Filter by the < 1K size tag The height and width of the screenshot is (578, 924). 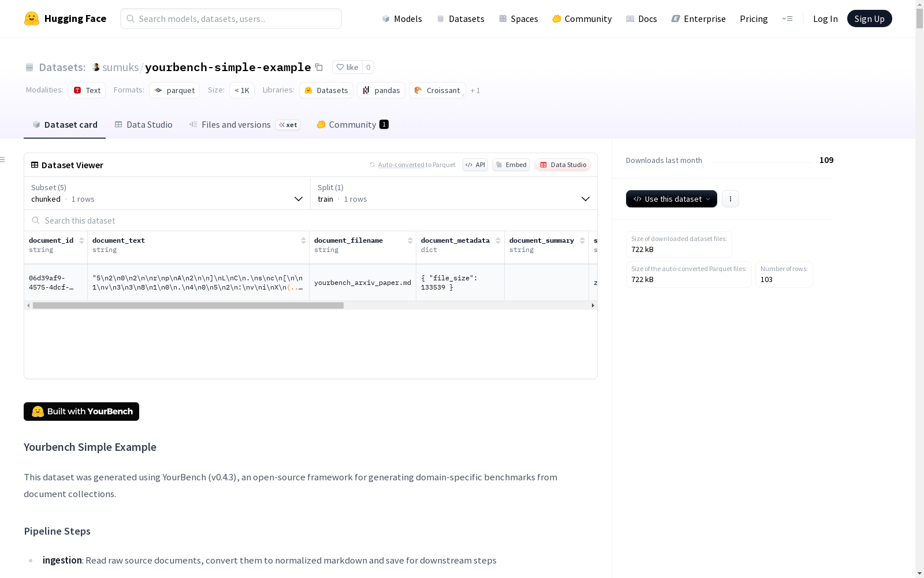[x=242, y=90]
